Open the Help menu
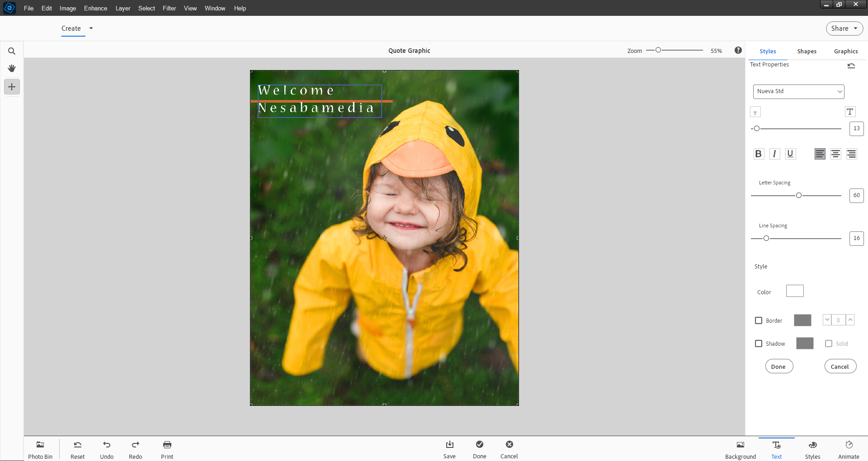Viewport: 868px width, 461px height. pos(240,8)
